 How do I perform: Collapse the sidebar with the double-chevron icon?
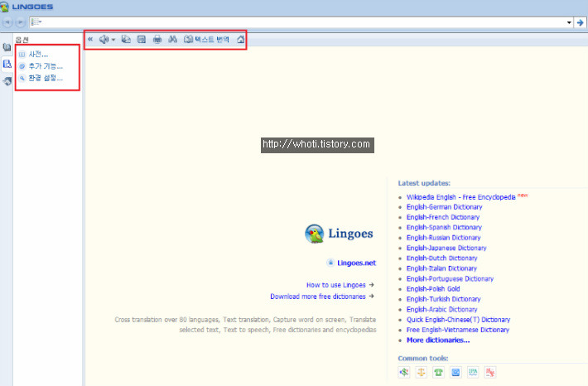90,39
